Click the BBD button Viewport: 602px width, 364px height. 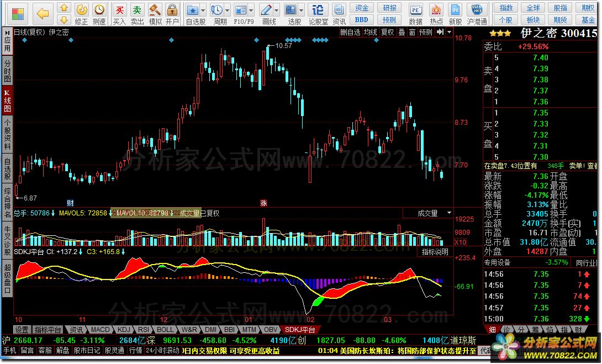pyautogui.click(x=362, y=19)
